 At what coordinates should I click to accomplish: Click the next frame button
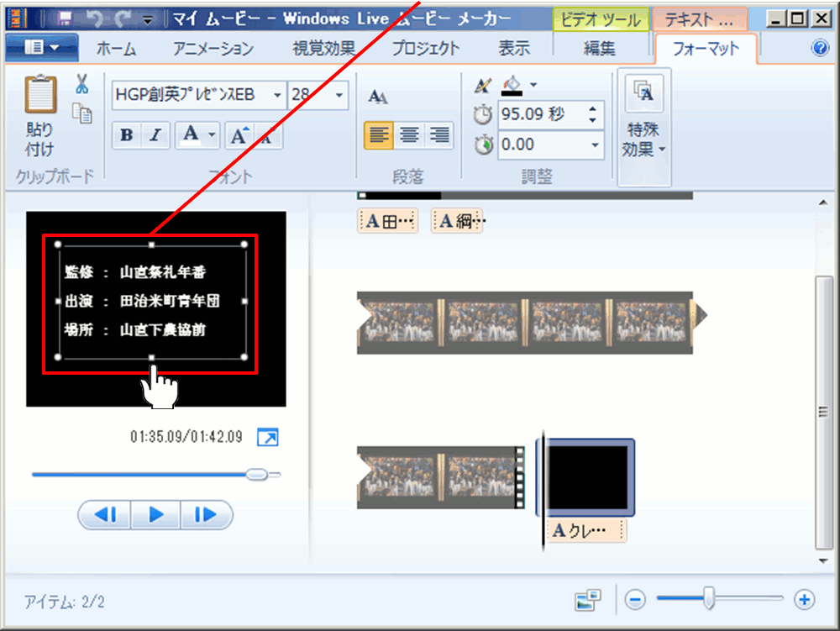click(205, 515)
